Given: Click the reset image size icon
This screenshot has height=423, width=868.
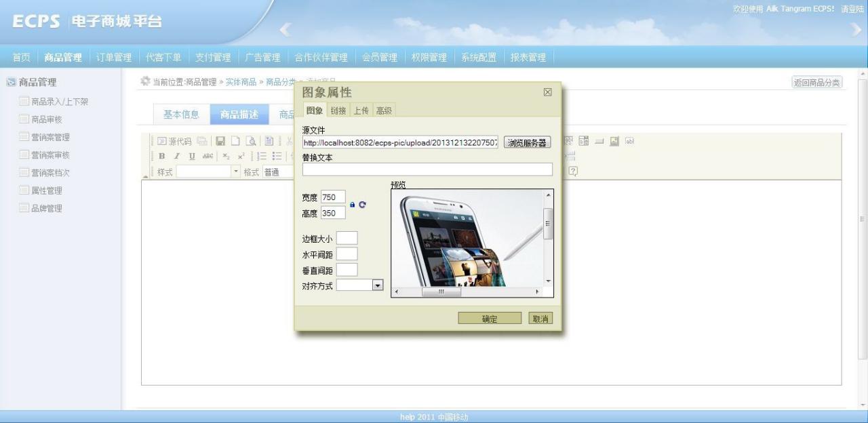Looking at the screenshot, I should point(362,205).
